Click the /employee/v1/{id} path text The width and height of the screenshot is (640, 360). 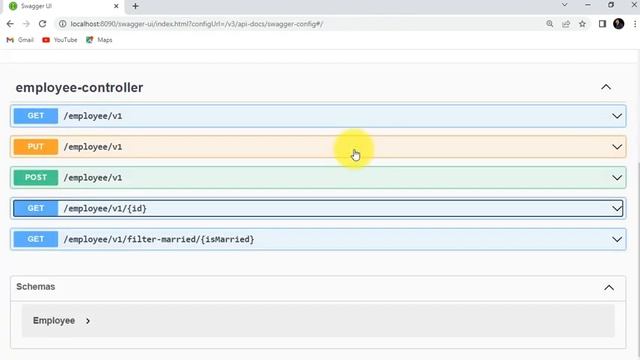105,209
